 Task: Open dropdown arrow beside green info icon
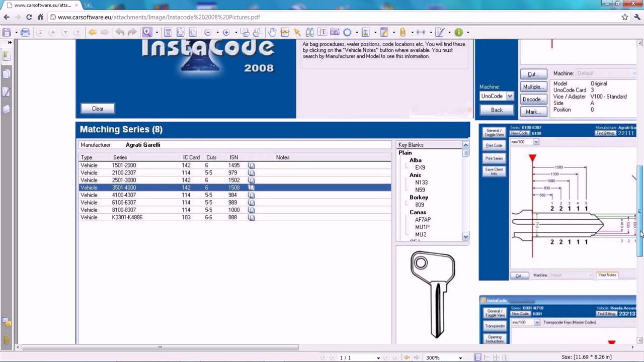(x=467, y=33)
